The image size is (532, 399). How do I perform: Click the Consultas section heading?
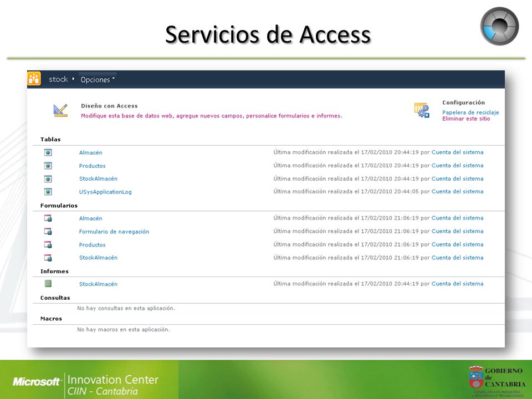(55, 298)
